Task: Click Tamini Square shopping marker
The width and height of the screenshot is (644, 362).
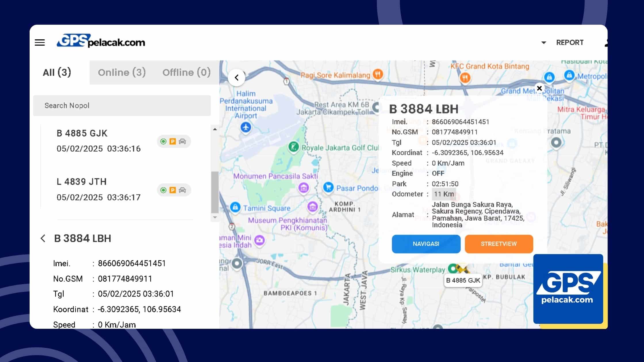Action: (235, 207)
